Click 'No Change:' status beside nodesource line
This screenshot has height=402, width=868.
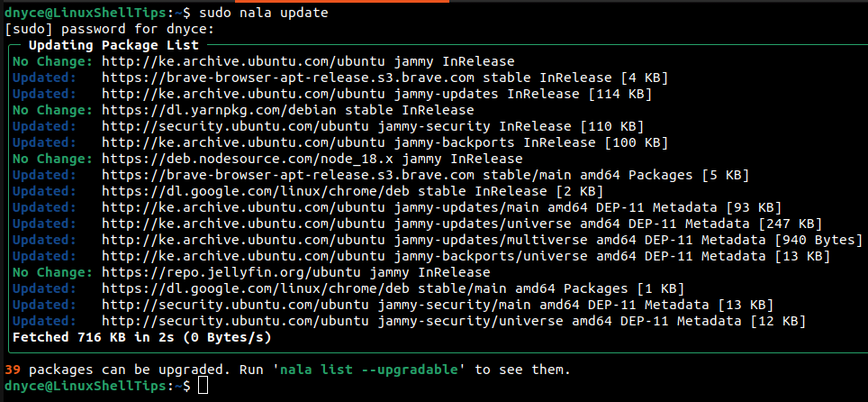pos(52,160)
